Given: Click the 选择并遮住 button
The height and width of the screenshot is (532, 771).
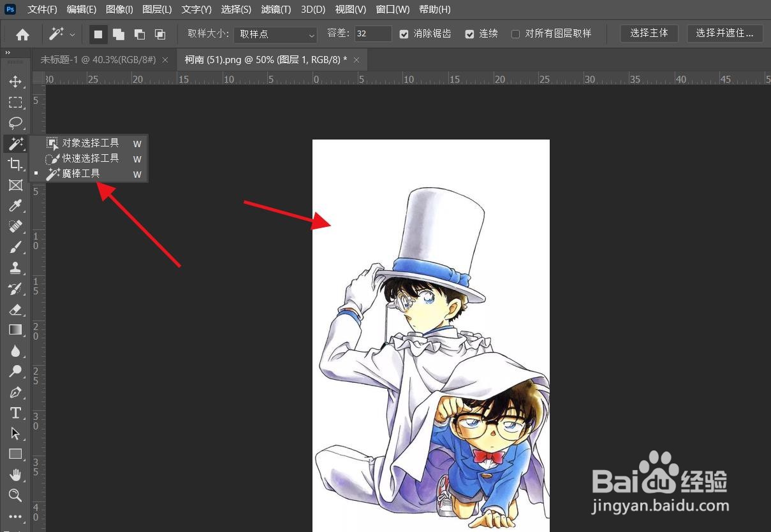Looking at the screenshot, I should (724, 33).
